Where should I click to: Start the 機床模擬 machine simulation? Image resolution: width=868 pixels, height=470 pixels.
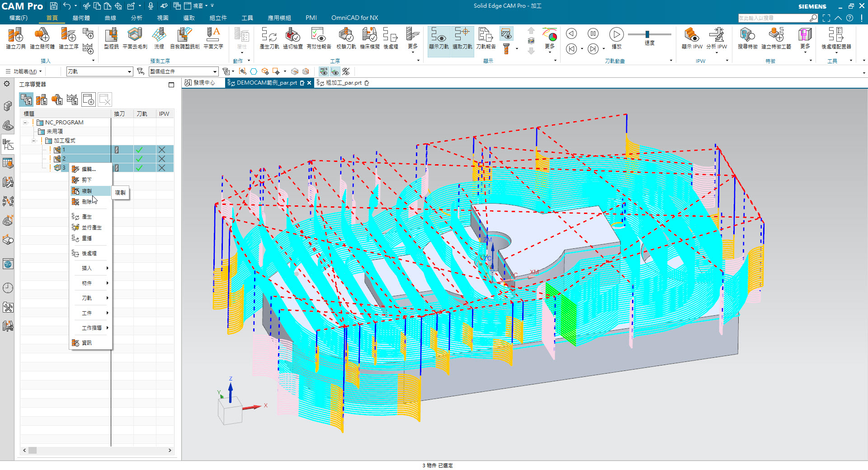click(x=370, y=38)
